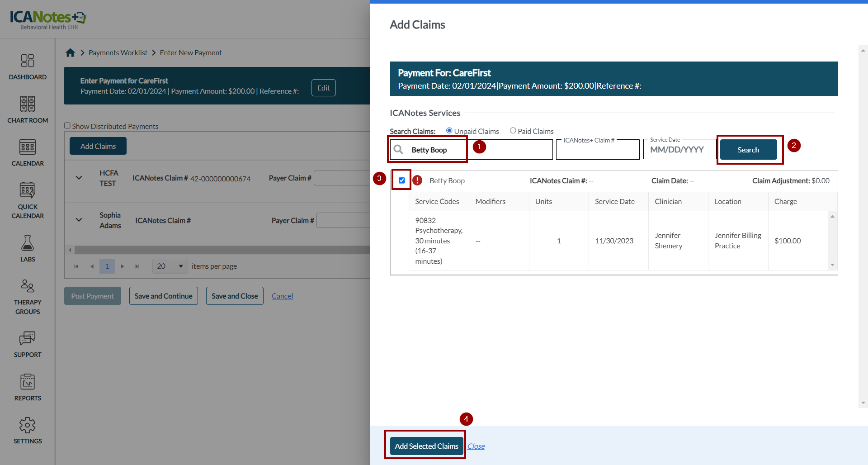Open the Chart Room icon
The height and width of the screenshot is (465, 868).
coord(28,104)
